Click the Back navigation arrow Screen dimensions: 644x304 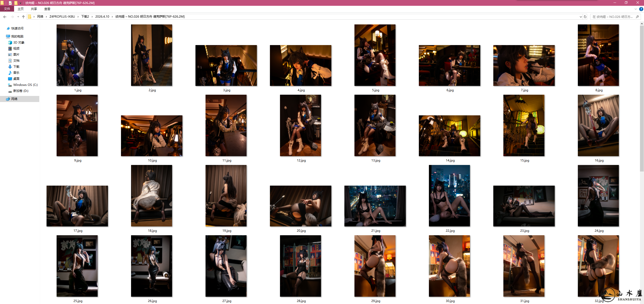[5, 17]
